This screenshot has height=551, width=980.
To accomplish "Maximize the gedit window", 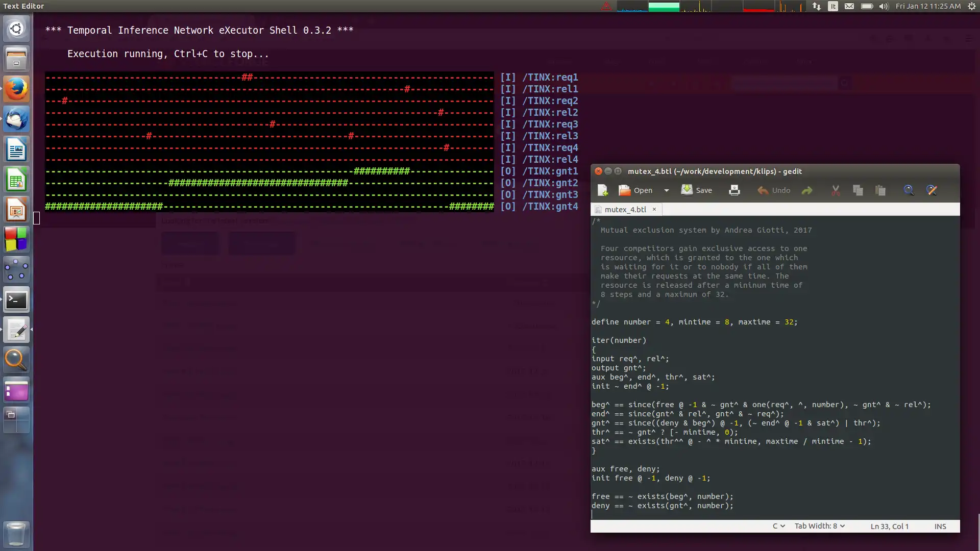I will [x=618, y=171].
